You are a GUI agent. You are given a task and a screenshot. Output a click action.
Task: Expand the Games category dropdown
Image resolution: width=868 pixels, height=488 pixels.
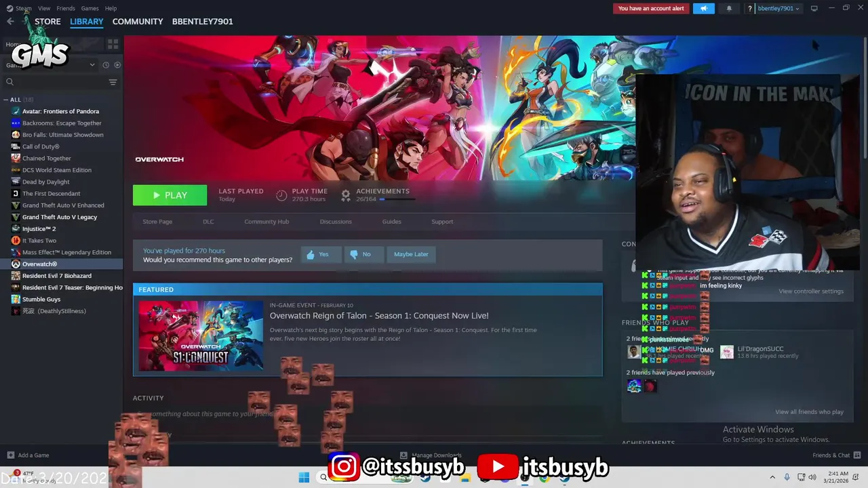tap(92, 65)
